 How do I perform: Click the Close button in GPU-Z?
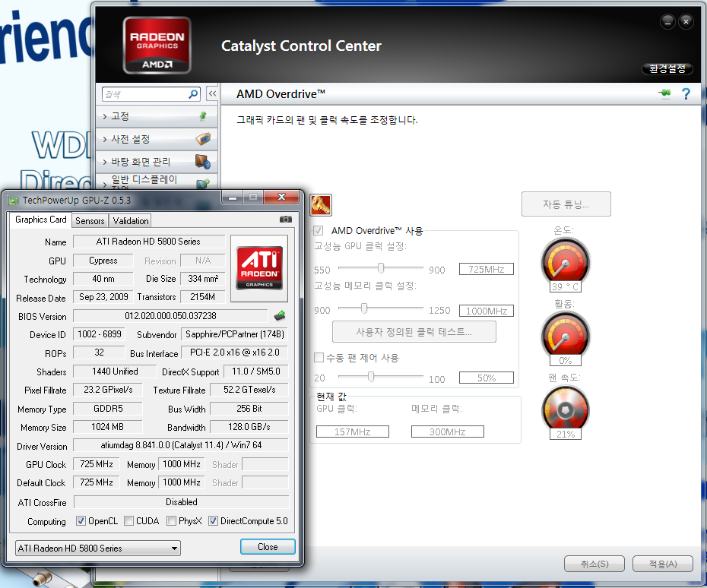coord(268,546)
